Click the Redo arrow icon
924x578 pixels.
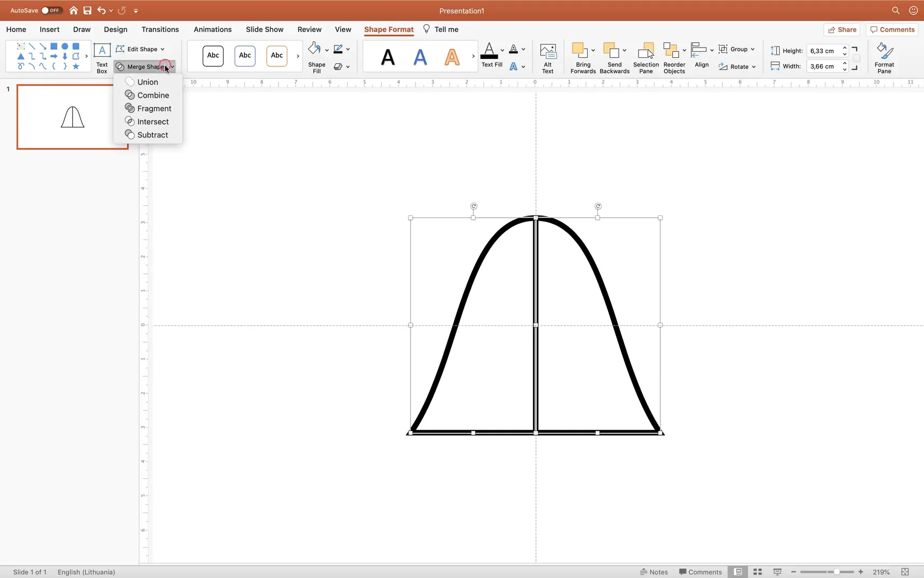point(121,10)
